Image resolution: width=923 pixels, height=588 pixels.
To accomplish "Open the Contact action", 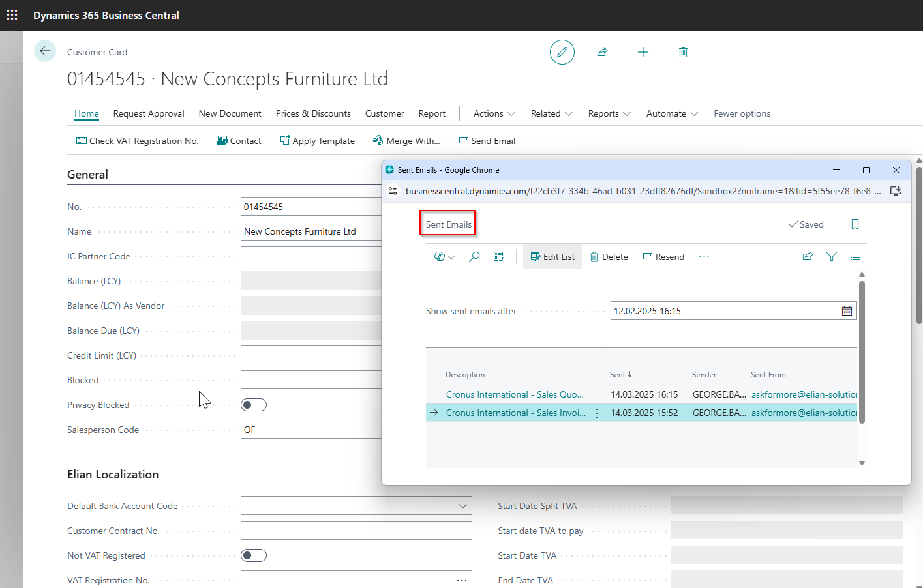I will 239,141.
